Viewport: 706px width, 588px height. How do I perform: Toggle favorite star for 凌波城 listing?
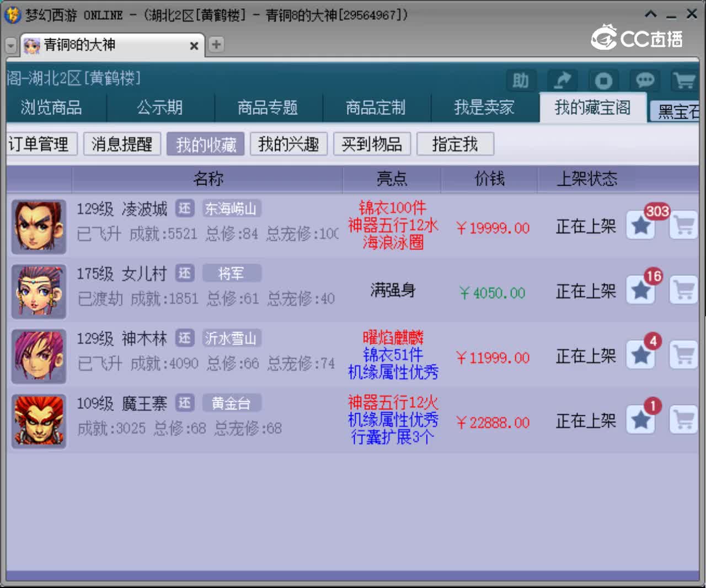[641, 226]
